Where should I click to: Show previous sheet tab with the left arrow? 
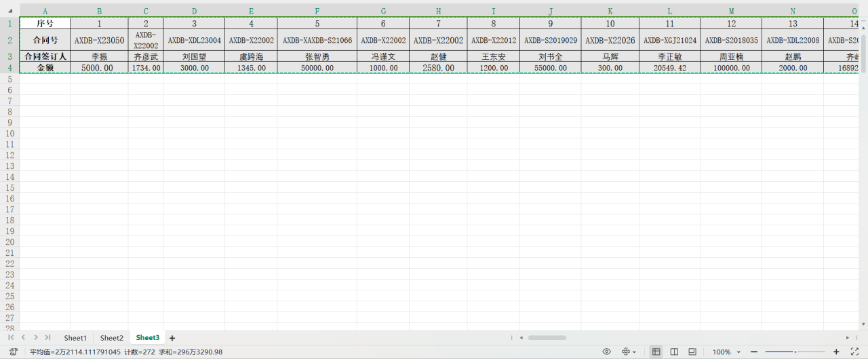tap(23, 337)
